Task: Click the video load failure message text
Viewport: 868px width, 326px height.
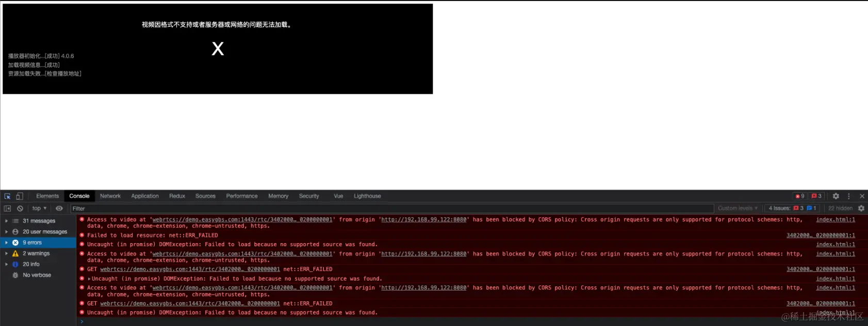Action: point(218,25)
